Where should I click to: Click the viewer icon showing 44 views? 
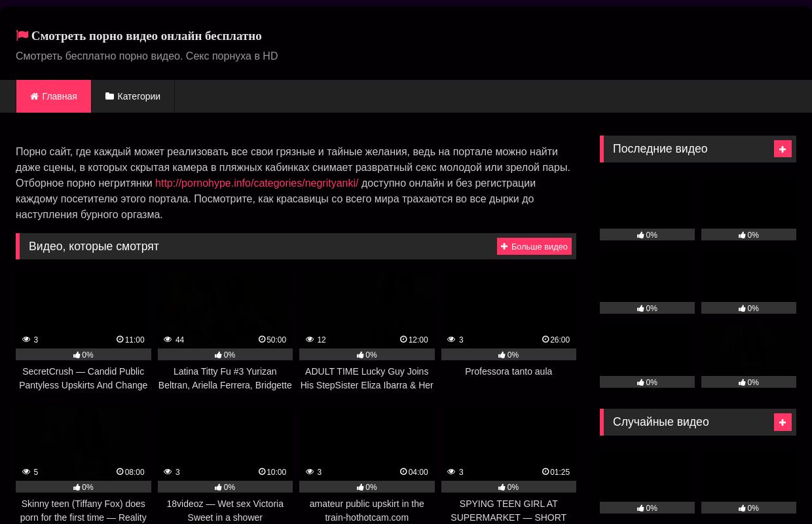pos(168,339)
